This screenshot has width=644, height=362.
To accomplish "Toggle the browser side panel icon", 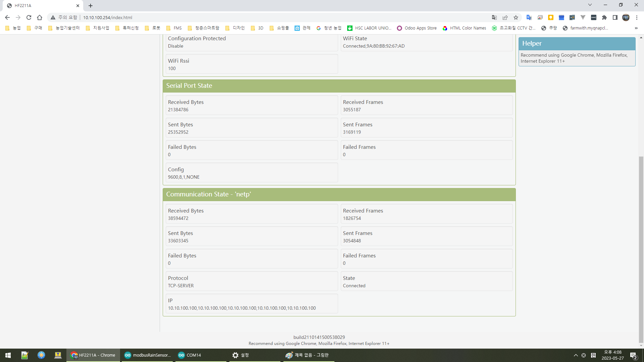I will pos(615,17).
